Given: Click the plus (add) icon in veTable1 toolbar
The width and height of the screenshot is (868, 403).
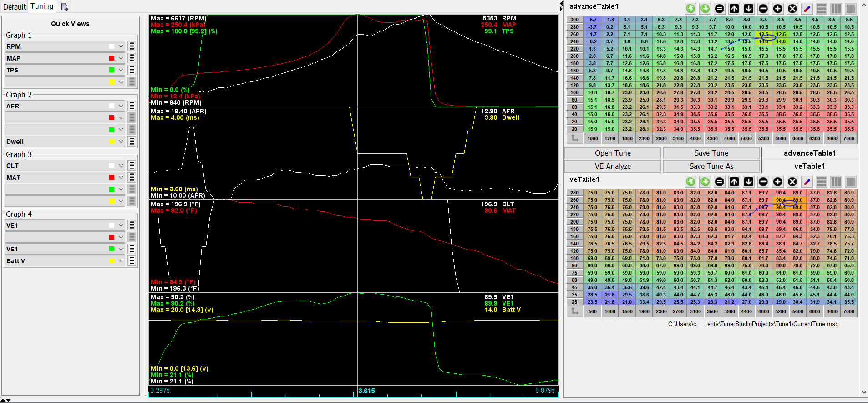Looking at the screenshot, I should (778, 182).
